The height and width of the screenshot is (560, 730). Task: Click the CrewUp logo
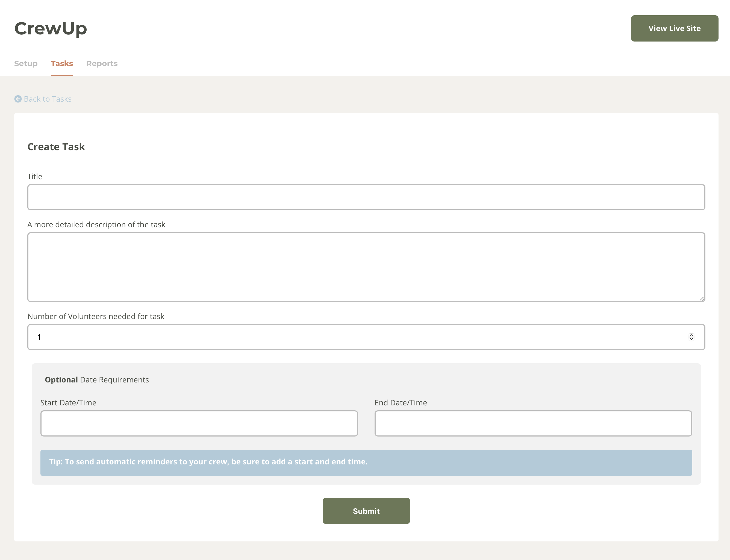(51, 28)
